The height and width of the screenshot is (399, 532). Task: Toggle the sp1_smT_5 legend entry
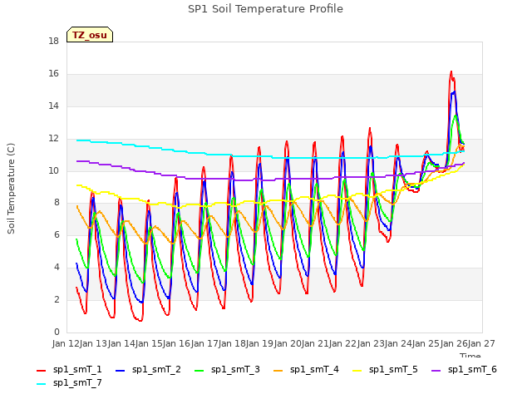(x=385, y=369)
